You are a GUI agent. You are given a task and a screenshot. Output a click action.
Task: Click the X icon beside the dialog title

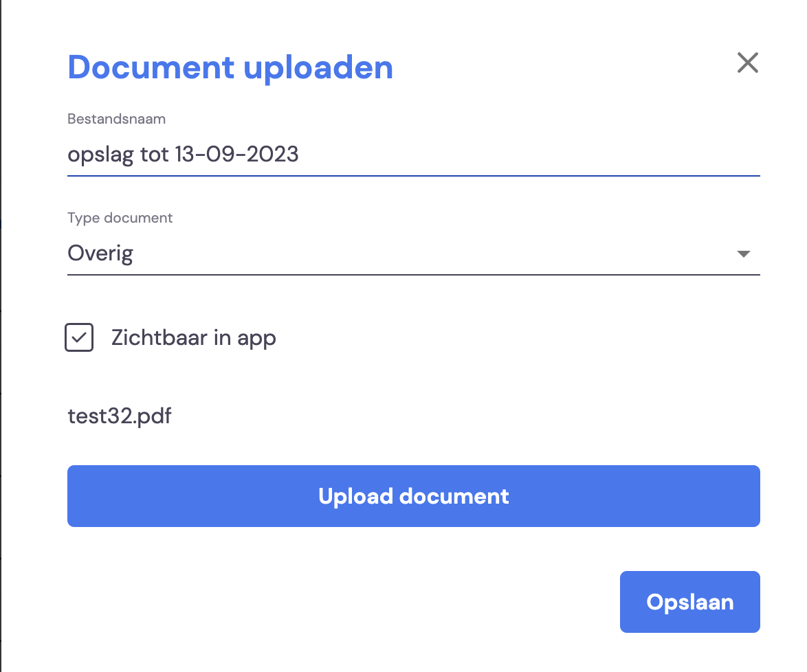pyautogui.click(x=747, y=63)
